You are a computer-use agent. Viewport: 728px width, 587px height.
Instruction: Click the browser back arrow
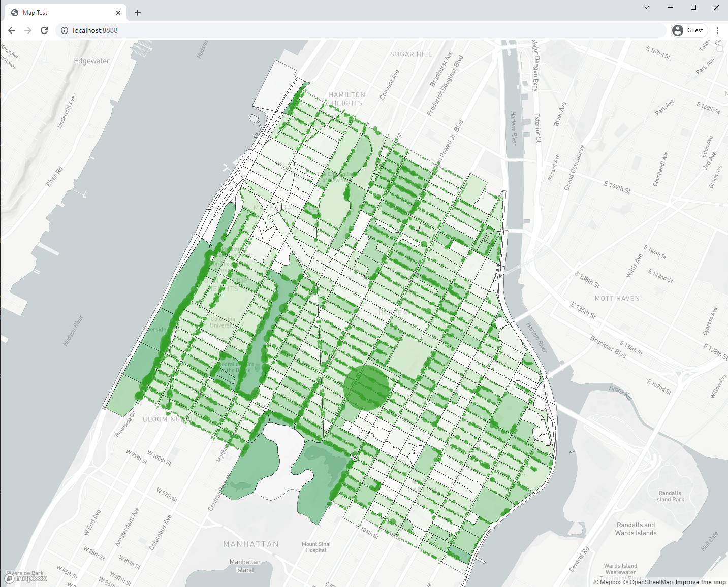[12, 30]
